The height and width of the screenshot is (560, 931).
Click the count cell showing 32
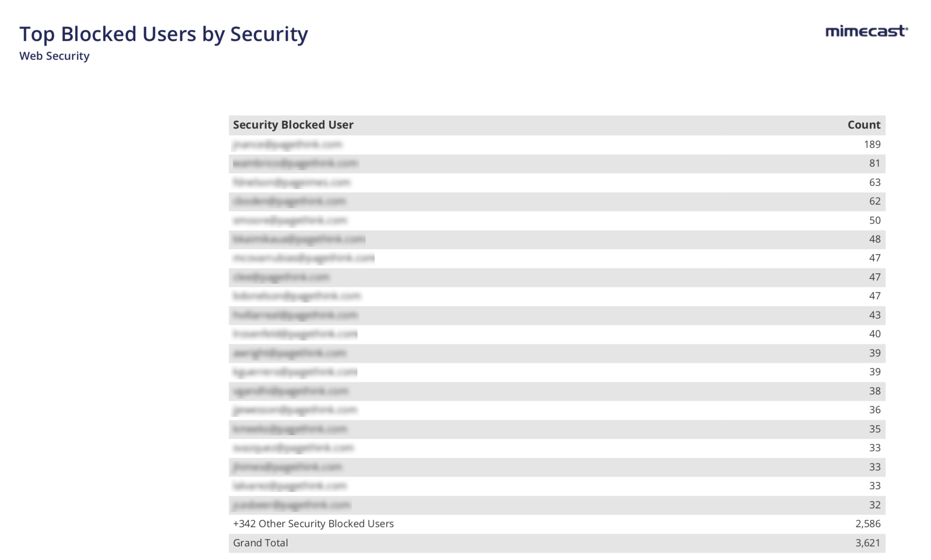pyautogui.click(x=874, y=505)
